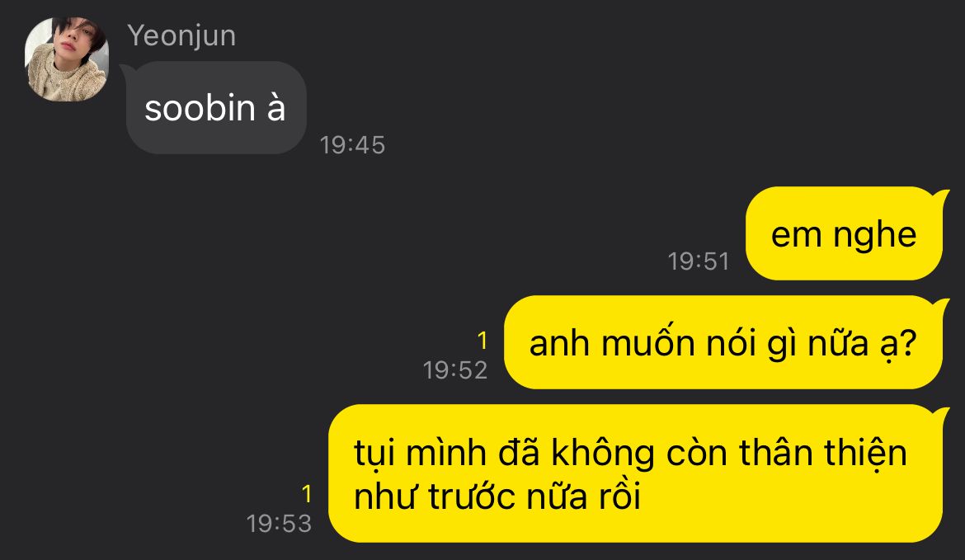Screen dimensions: 965x560
Task: Click the unread count above 19:53
Action: pyautogui.click(x=307, y=493)
